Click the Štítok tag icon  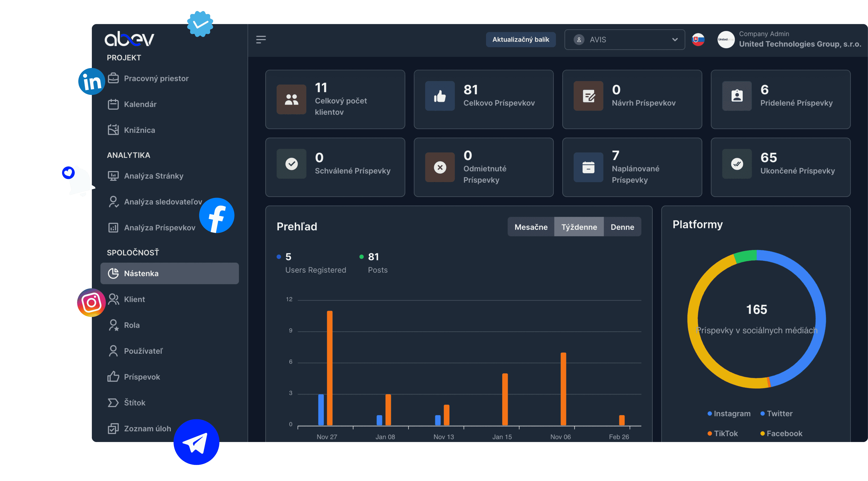click(x=113, y=403)
